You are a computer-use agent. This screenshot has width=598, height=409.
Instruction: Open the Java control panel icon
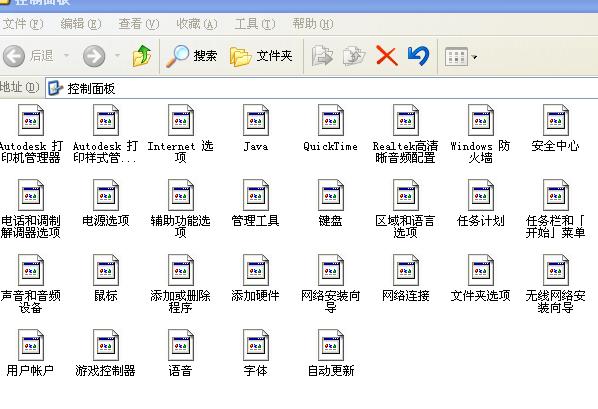pos(256,121)
